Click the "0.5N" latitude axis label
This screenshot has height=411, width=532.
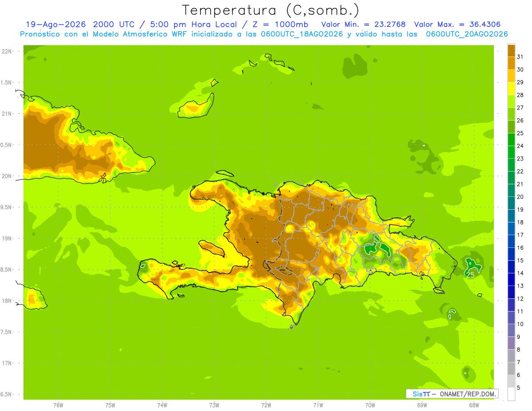6,145
